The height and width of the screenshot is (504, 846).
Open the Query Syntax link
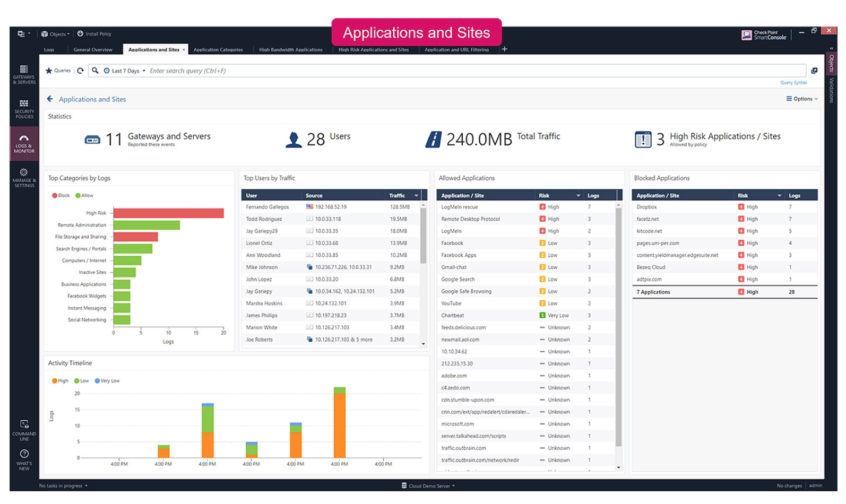pyautogui.click(x=793, y=83)
